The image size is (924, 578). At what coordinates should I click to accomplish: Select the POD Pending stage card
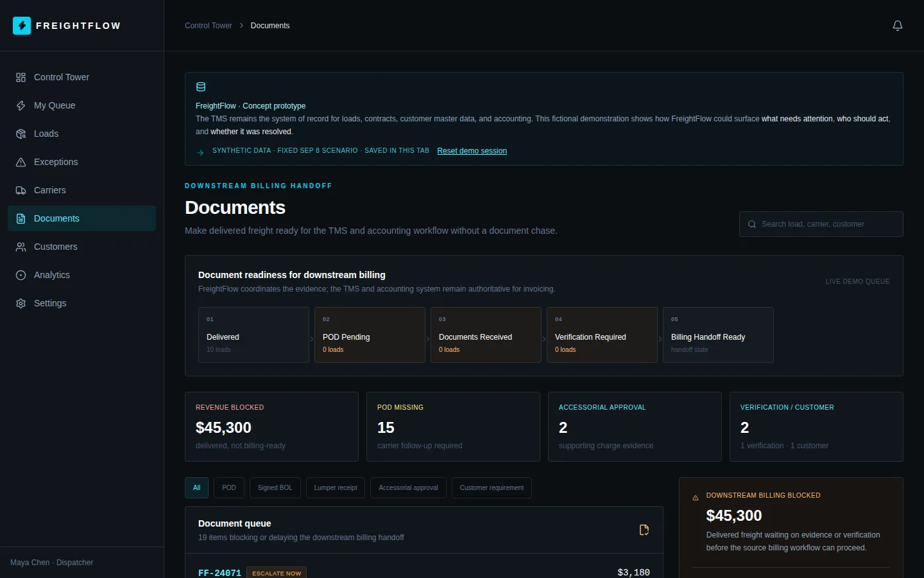[370, 335]
